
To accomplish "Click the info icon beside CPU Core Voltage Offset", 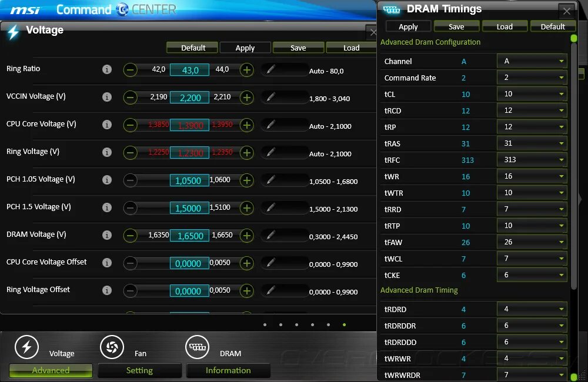I will (106, 263).
